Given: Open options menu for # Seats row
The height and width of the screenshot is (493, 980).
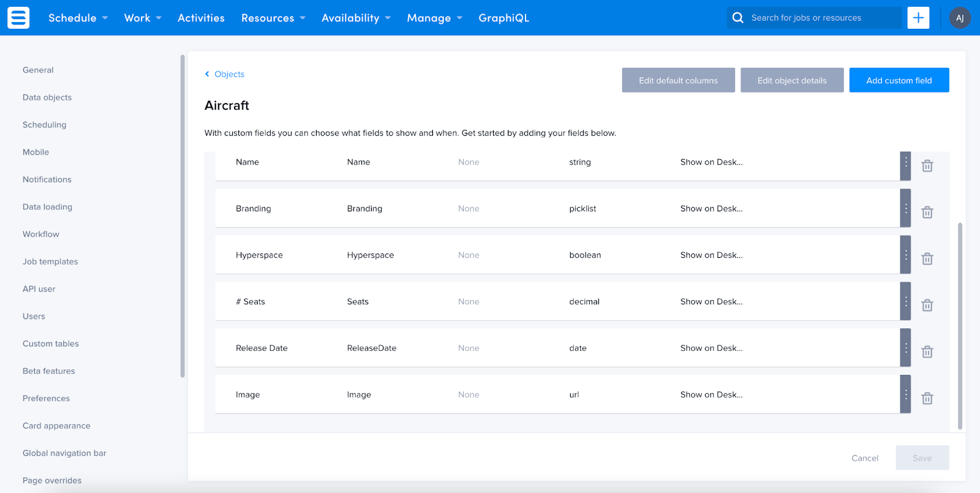Looking at the screenshot, I should [906, 301].
